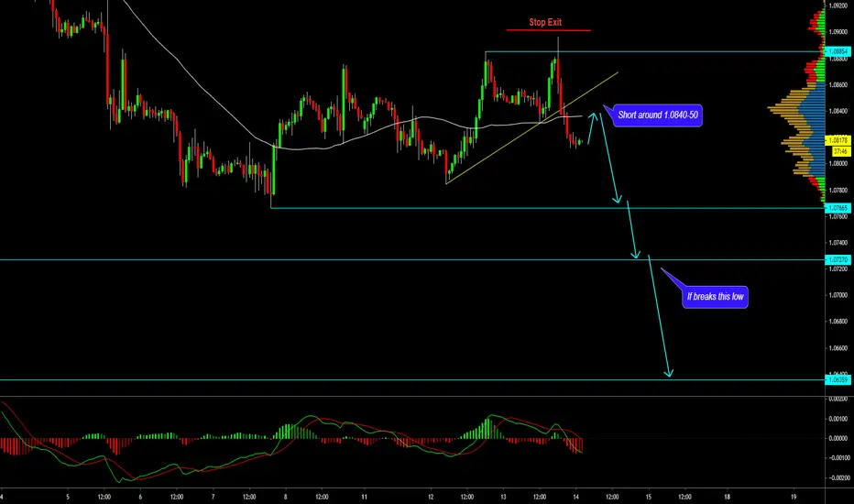854x504 pixels.
Task: Select date 13 on the time axis
Action: (x=503, y=497)
